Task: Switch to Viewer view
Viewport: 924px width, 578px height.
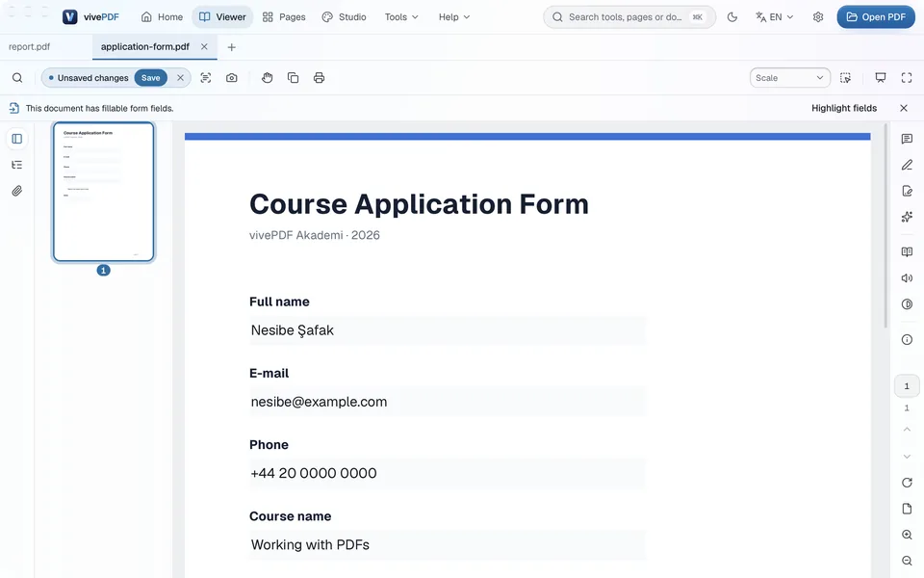Action: 222,17
